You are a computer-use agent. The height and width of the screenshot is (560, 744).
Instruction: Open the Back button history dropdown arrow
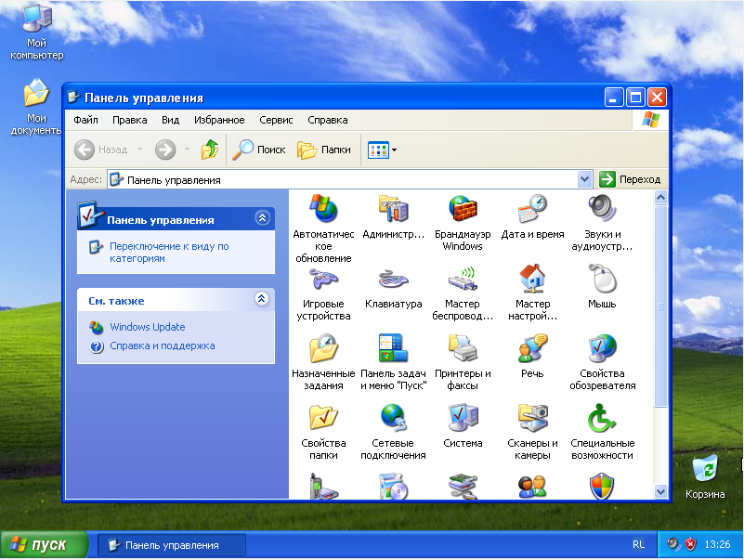point(139,150)
